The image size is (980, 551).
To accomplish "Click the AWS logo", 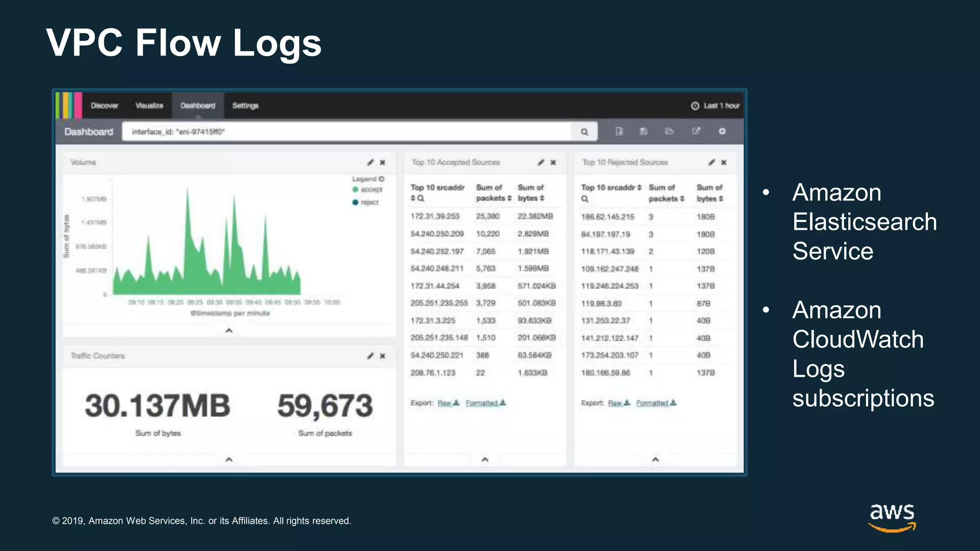I will (892, 517).
